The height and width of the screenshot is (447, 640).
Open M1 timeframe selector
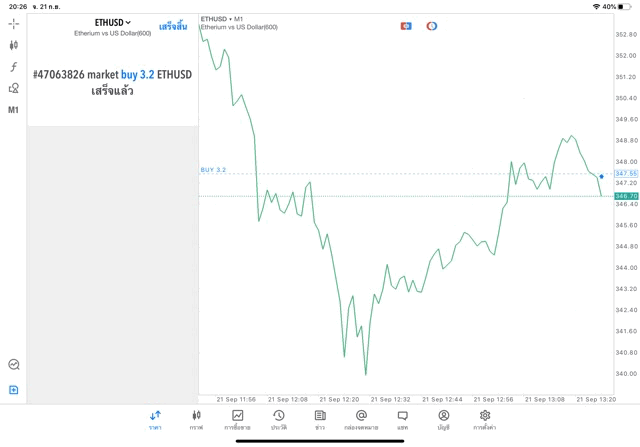click(14, 110)
